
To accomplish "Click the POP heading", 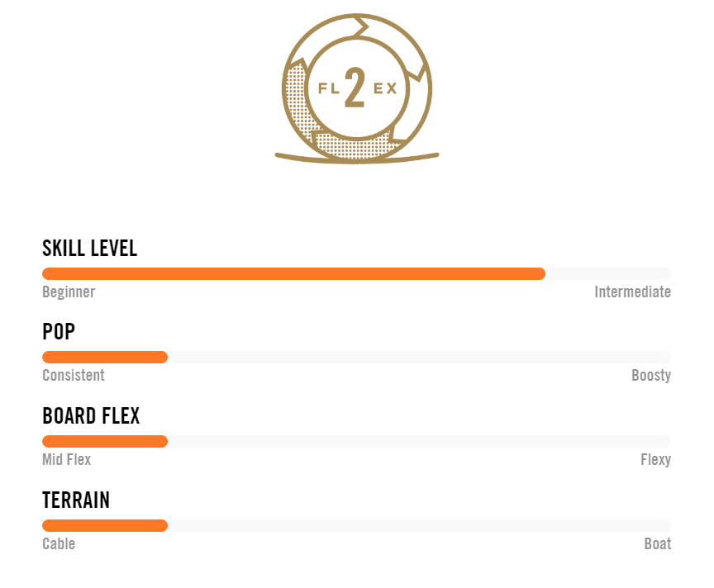I will coord(59,332).
